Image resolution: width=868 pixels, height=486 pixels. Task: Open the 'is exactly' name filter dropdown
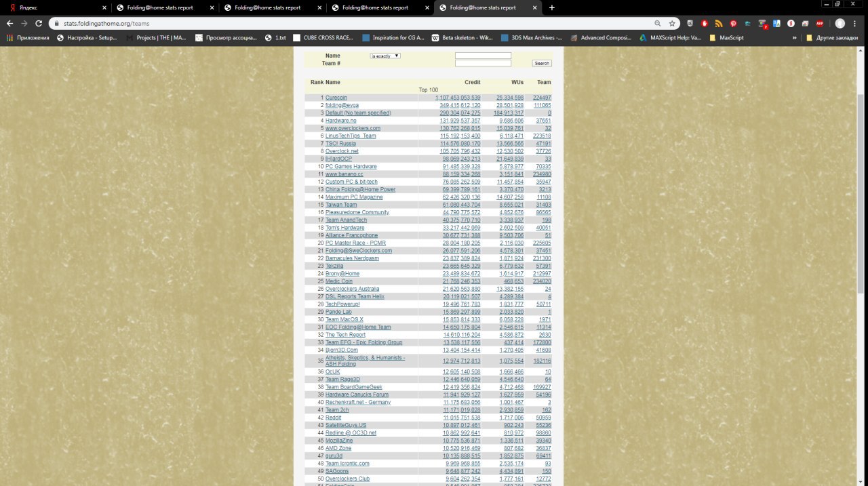385,56
